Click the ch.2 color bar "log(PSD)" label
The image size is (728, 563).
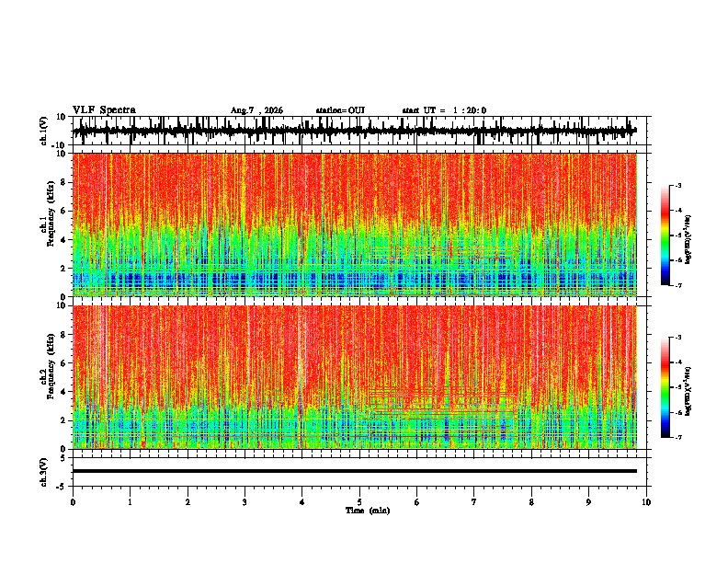[x=688, y=391]
